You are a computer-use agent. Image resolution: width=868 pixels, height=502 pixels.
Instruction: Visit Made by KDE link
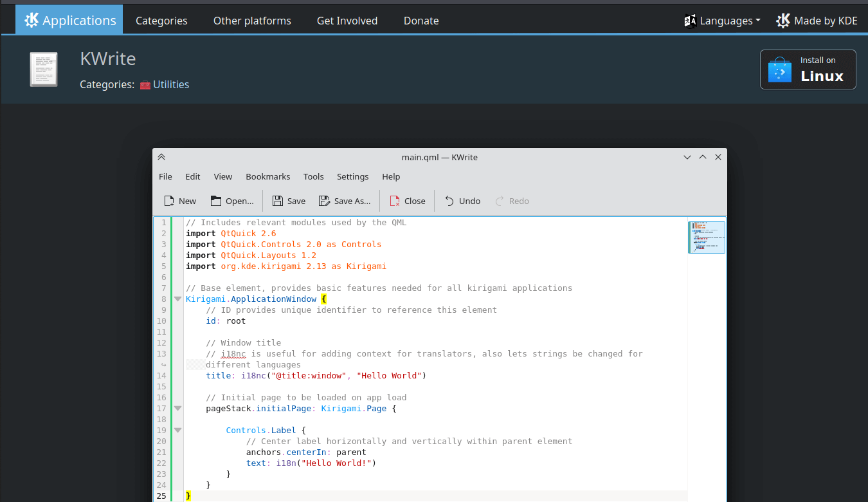(817, 21)
